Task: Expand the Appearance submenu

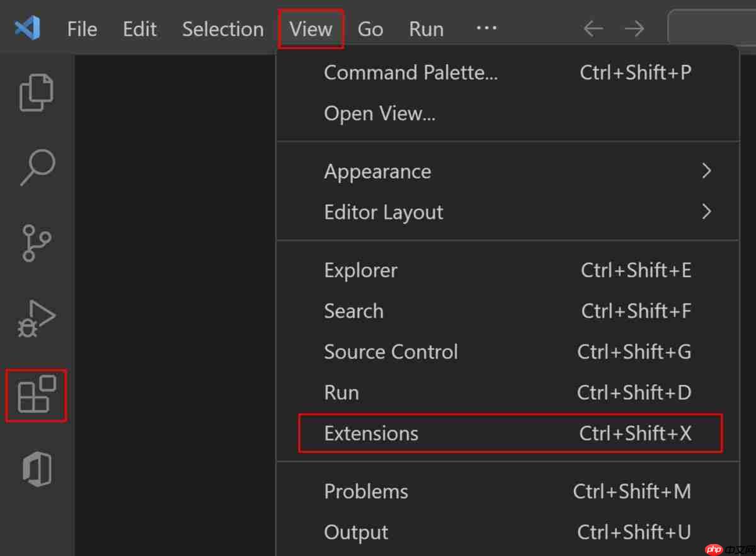Action: (377, 171)
